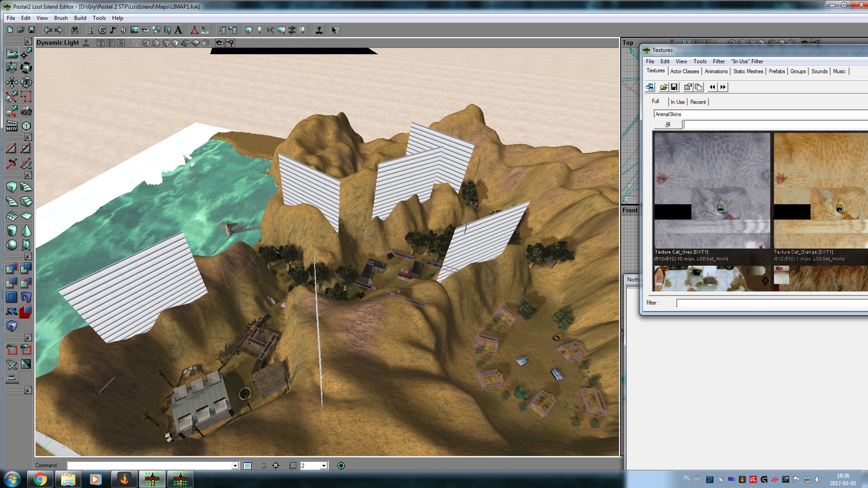
Task: Toggle the T top-view button in viewport header
Action: pyautogui.click(x=100, y=43)
